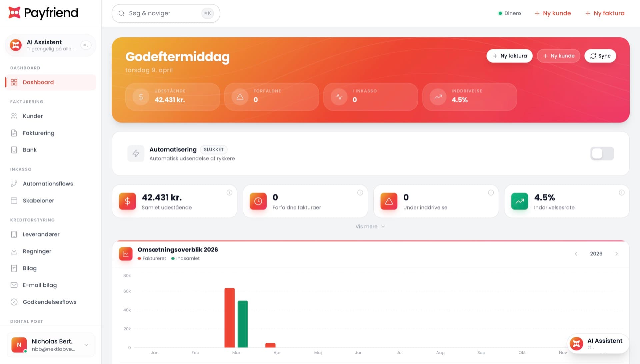Open the E-mail bilag section
Viewport: 640px width, 364px height.
(40, 285)
